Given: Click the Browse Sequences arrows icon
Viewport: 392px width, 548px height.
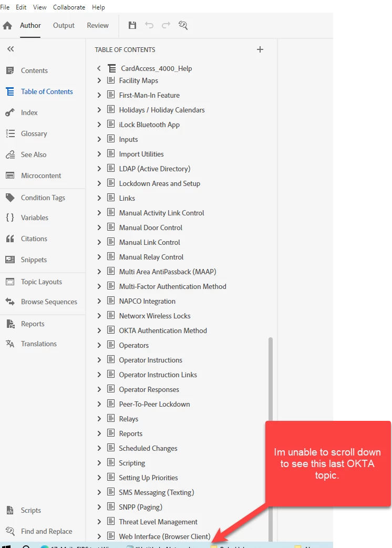Looking at the screenshot, I should (x=10, y=302).
